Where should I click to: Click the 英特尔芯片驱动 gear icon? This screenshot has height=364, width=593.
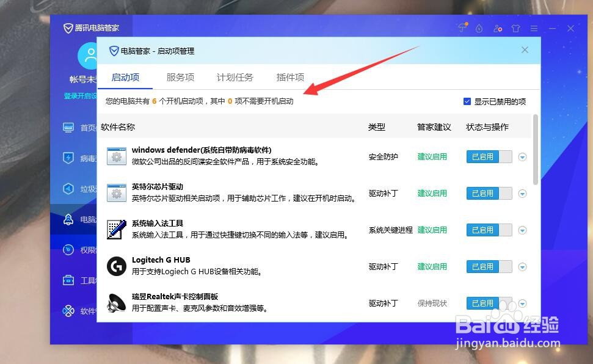click(x=117, y=193)
